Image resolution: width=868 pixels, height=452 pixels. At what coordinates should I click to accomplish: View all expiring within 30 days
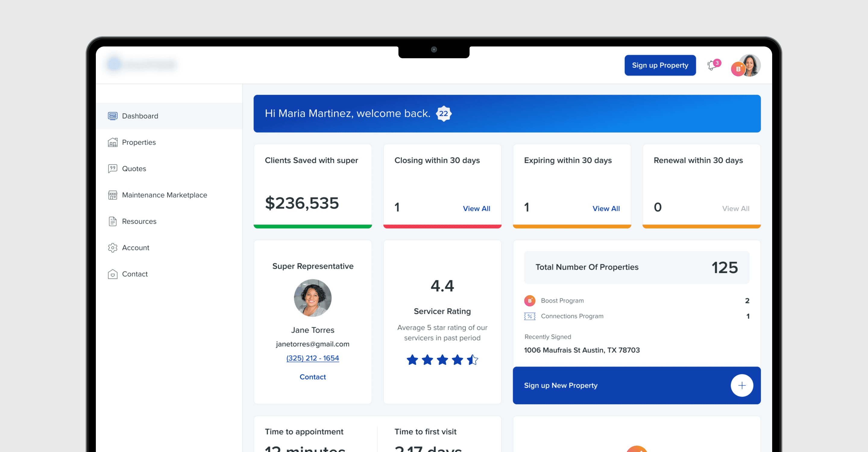pos(606,208)
